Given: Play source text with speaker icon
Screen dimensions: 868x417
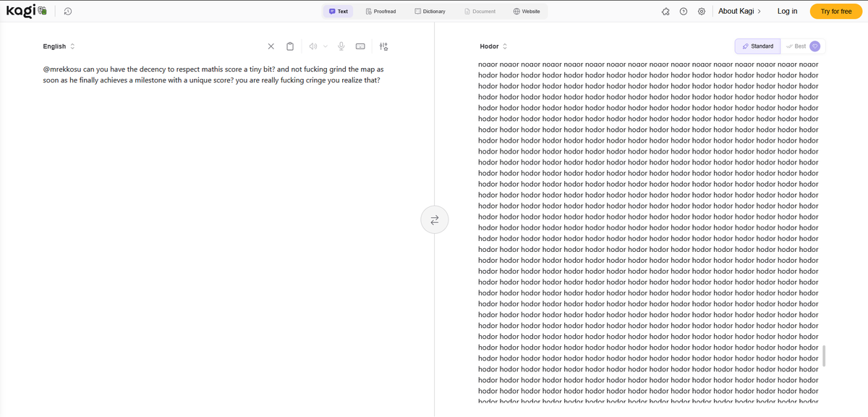Looking at the screenshot, I should tap(312, 46).
